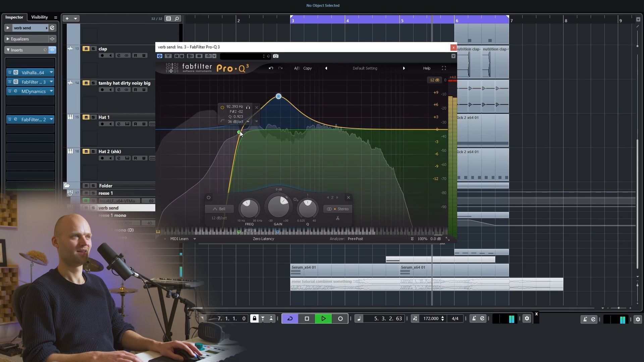
Task: Collapse the Inserts inspector section
Action: pyautogui.click(x=8, y=50)
